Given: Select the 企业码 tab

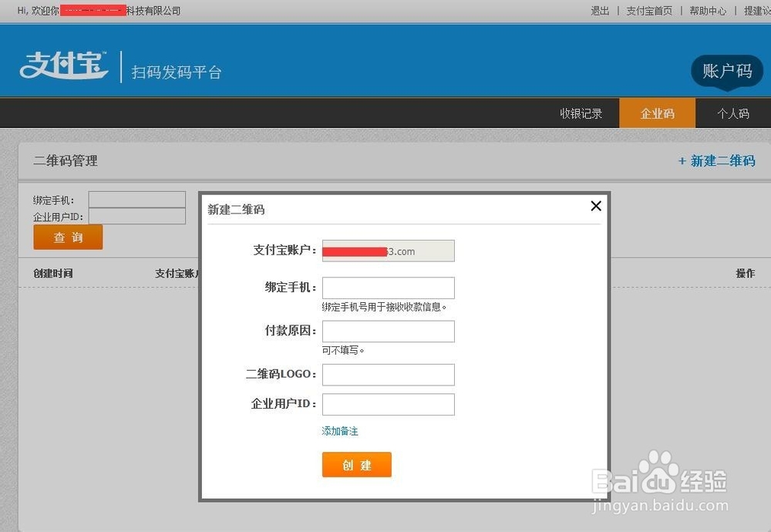Looking at the screenshot, I should 658,113.
